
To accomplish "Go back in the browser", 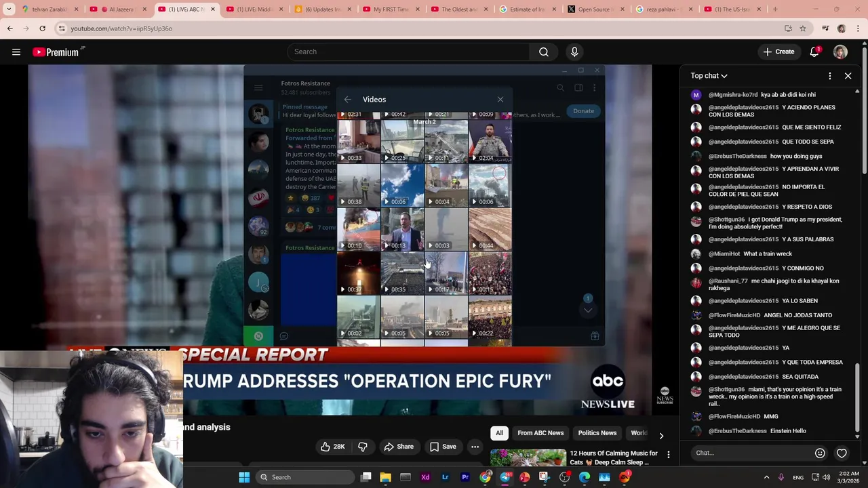I will point(9,28).
